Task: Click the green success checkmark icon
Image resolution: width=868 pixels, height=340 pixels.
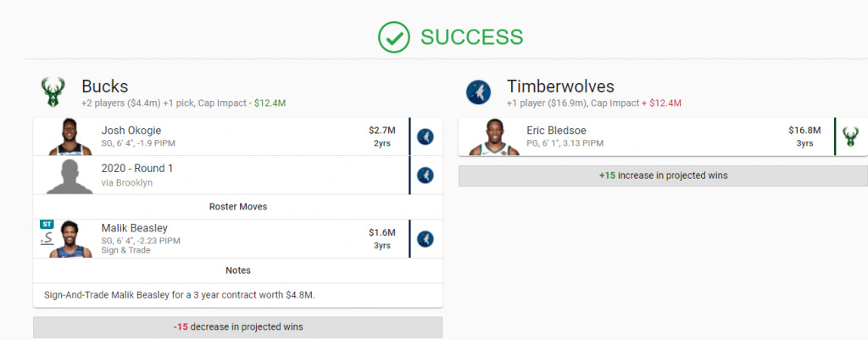Action: coord(394,37)
